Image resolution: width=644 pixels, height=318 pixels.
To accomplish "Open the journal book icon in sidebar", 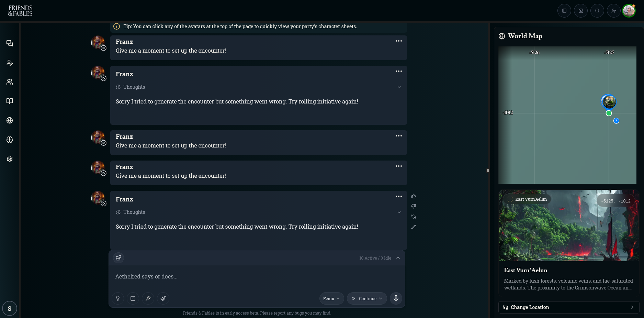I will tap(10, 101).
